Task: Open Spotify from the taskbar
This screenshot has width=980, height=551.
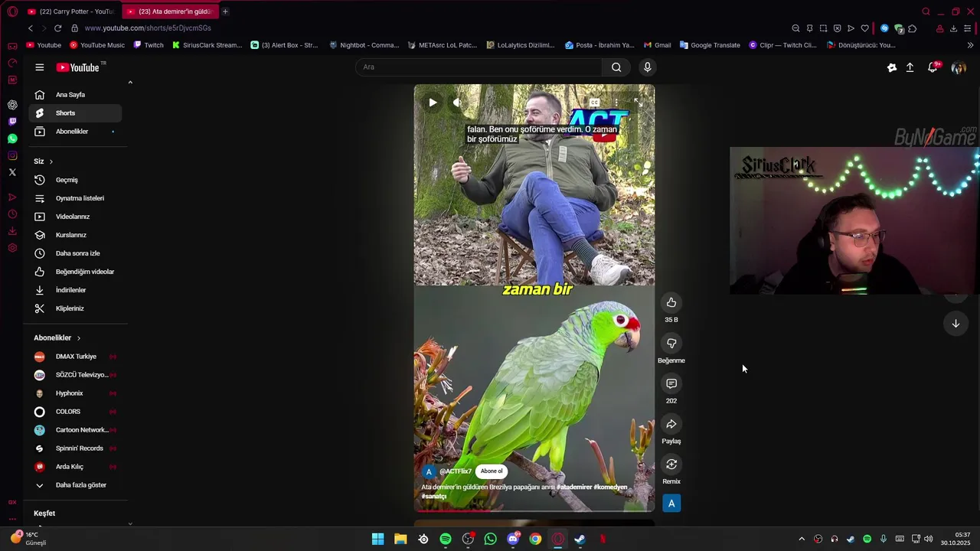Action: tap(446, 539)
